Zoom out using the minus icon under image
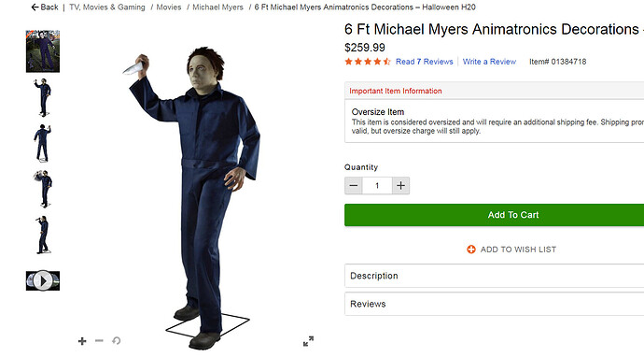The width and height of the screenshot is (644, 357). tap(99, 340)
